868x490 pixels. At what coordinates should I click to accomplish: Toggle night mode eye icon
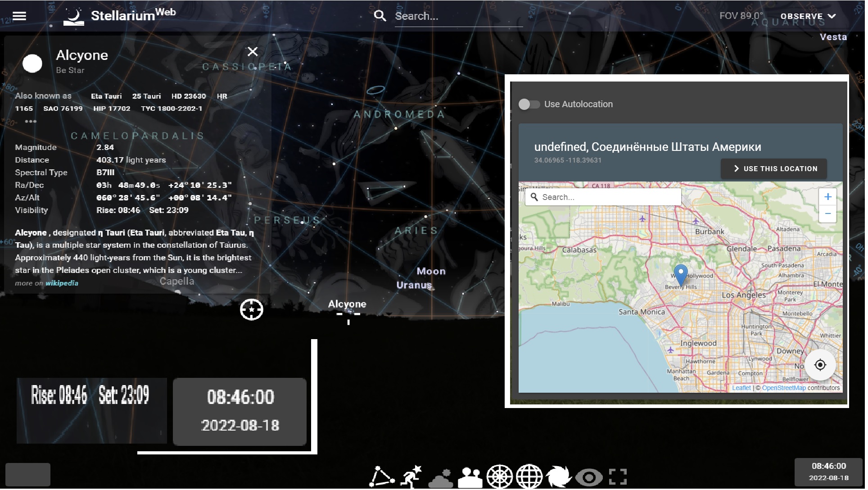tap(589, 477)
